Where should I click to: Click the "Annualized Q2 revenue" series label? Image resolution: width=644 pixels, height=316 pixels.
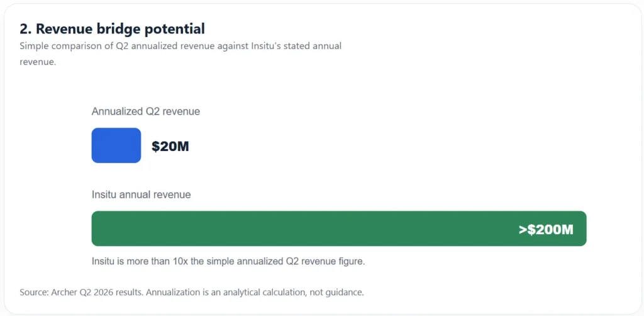146,111
